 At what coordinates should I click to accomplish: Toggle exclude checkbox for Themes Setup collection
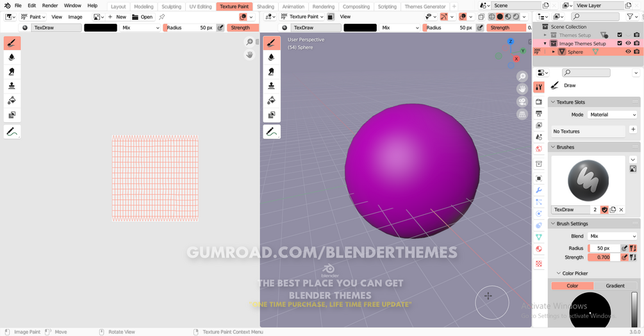pyautogui.click(x=620, y=35)
